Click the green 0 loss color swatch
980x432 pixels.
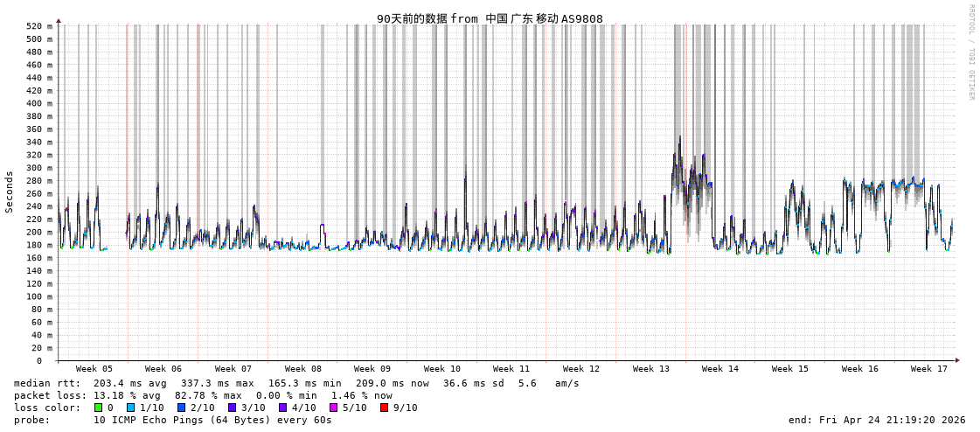tap(98, 408)
